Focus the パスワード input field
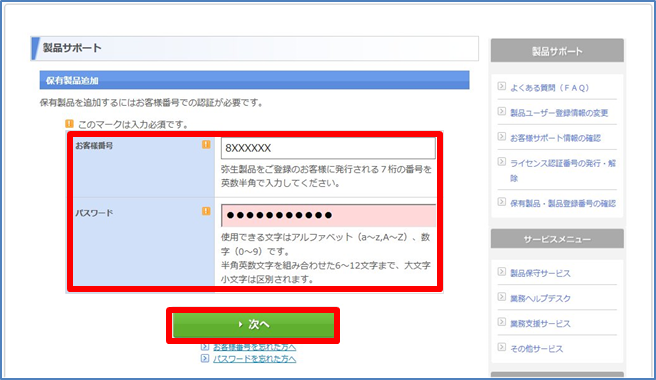656x380 pixels. 328,215
